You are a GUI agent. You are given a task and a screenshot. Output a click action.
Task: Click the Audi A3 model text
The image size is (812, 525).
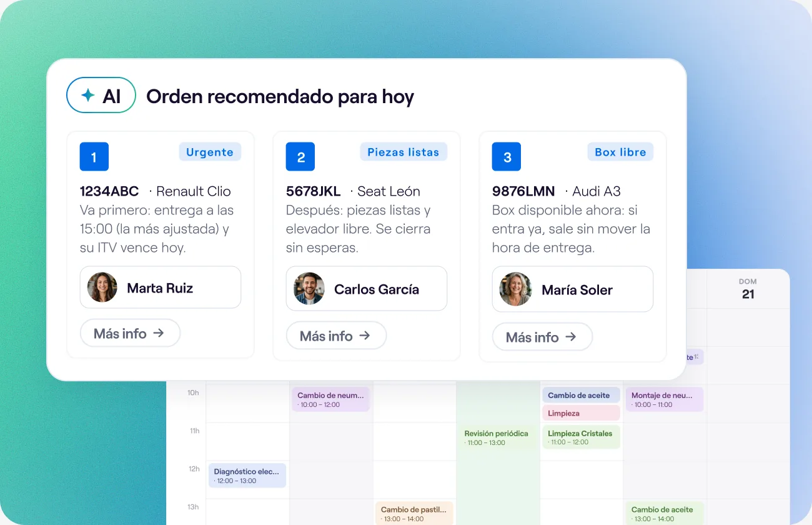coord(597,191)
